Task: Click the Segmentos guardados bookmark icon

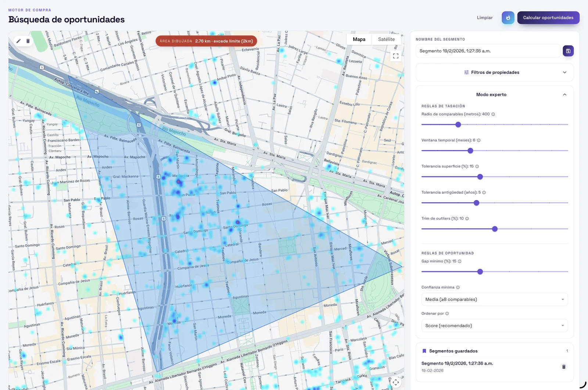Action: tap(424, 351)
